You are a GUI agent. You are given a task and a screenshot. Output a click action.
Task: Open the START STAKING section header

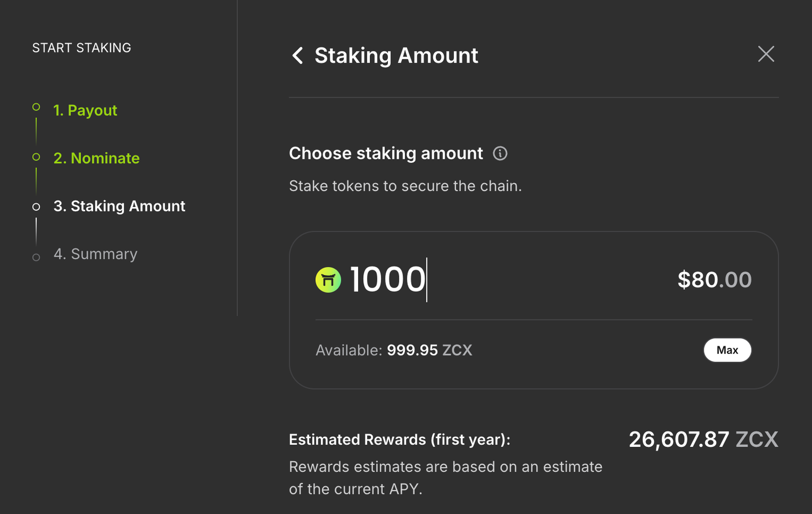[x=81, y=47]
